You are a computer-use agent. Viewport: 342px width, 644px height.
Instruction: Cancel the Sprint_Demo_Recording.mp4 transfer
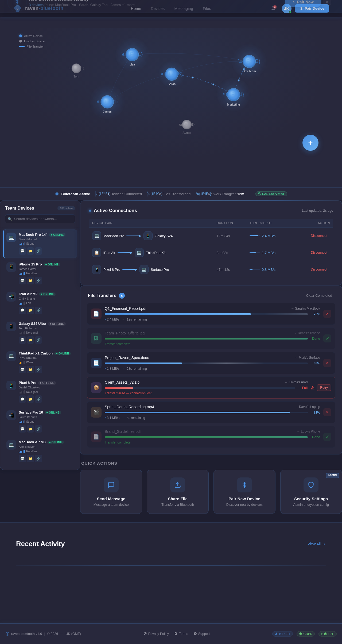point(327,412)
